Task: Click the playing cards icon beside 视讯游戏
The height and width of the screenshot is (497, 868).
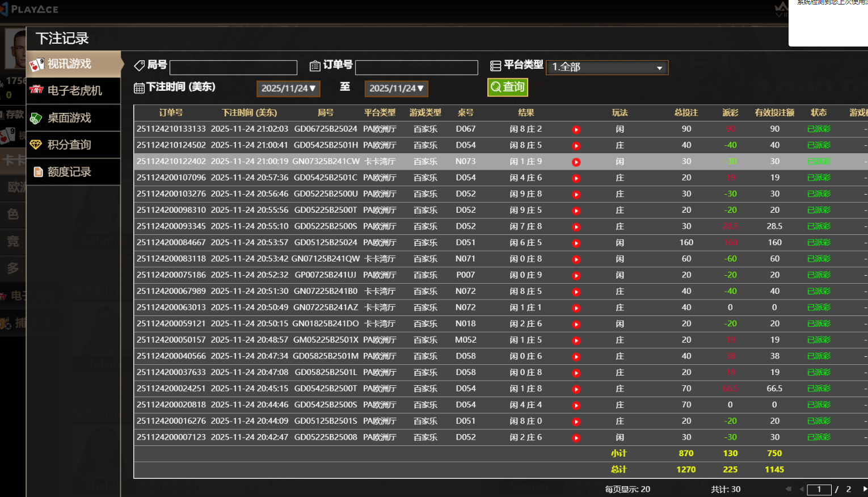Action: 37,64
